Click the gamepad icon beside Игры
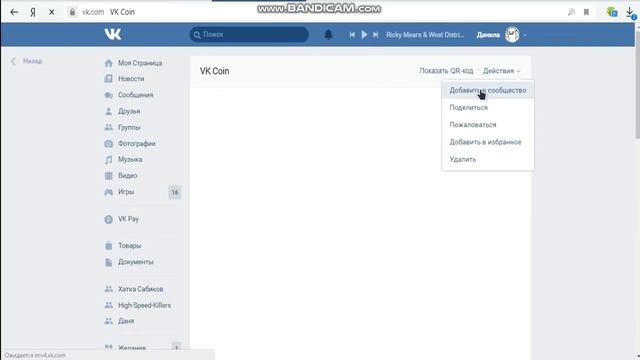Screen dimensions: 640x360 108,192
